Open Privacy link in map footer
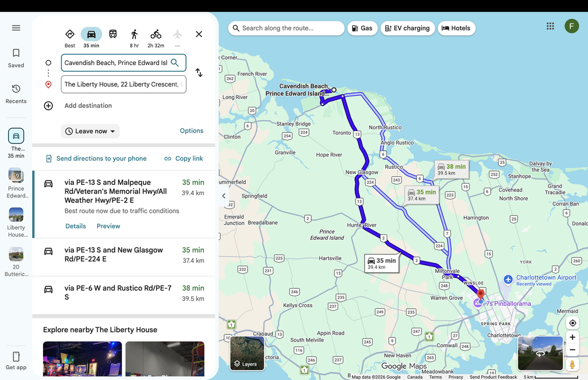 [455, 377]
